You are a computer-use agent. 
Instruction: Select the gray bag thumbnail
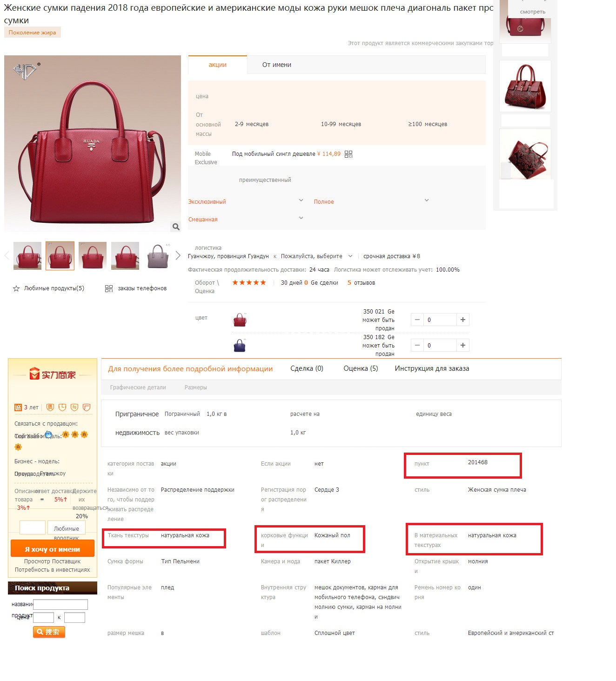point(158,255)
